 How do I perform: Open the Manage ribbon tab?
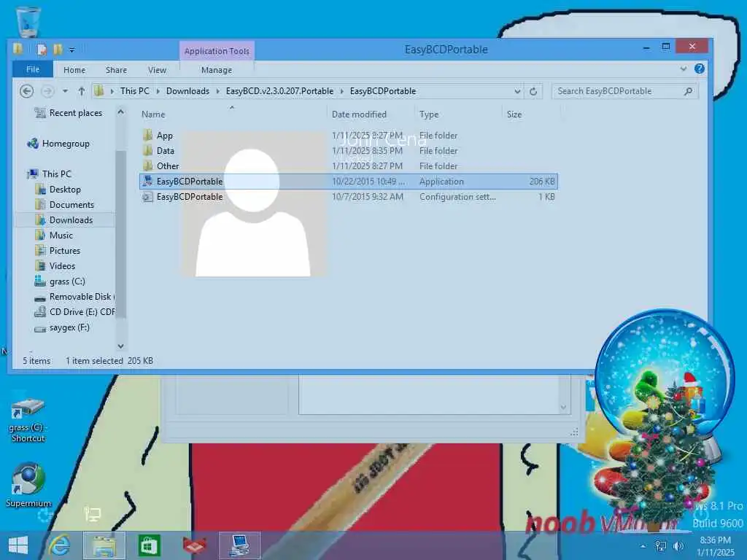coord(217,70)
